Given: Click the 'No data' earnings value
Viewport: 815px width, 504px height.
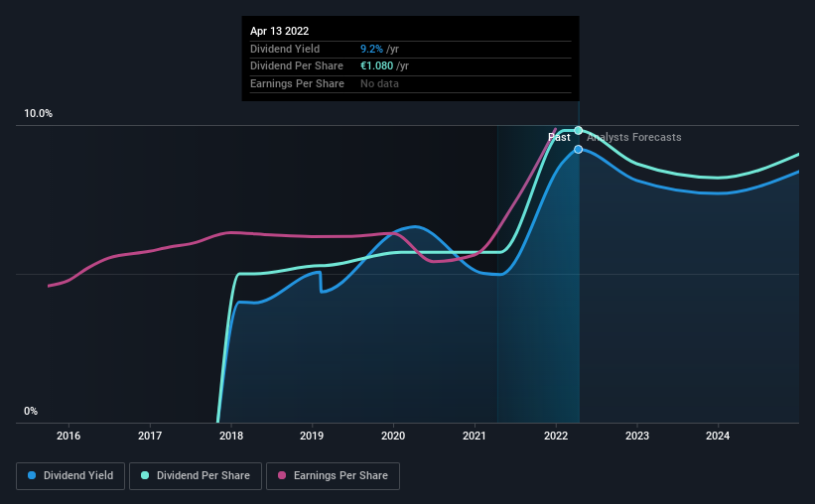Looking at the screenshot, I should pyautogui.click(x=379, y=83).
